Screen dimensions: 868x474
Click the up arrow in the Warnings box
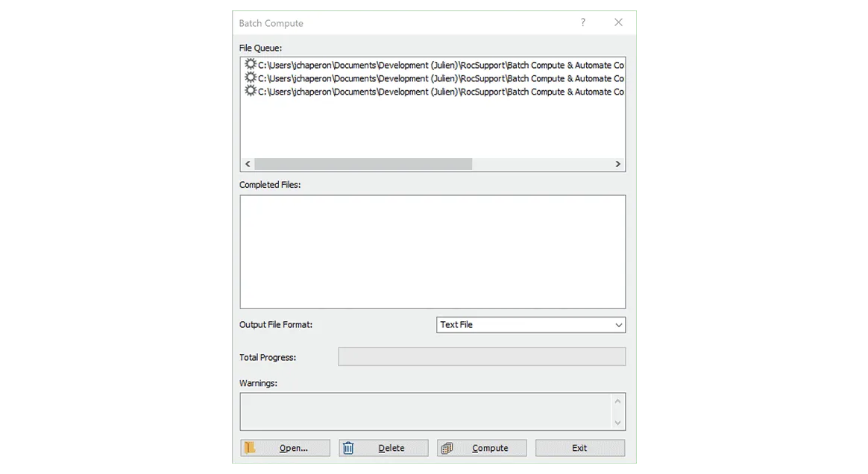[617, 401]
